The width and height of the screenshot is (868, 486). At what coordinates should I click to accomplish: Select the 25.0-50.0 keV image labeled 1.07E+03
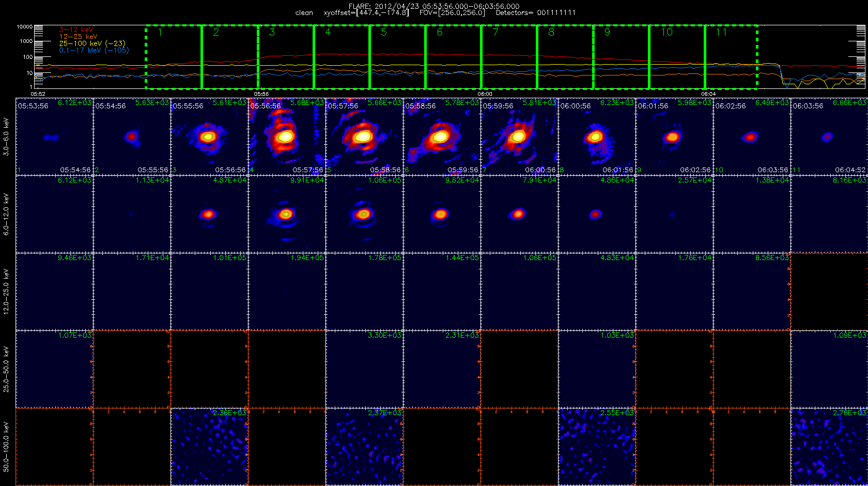pyautogui.click(x=54, y=369)
